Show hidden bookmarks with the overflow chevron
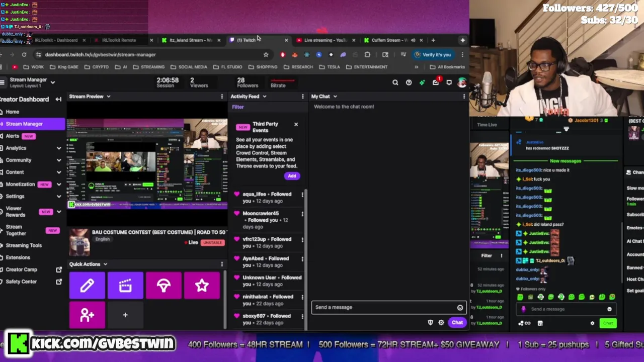The image size is (644, 362). tap(416, 67)
